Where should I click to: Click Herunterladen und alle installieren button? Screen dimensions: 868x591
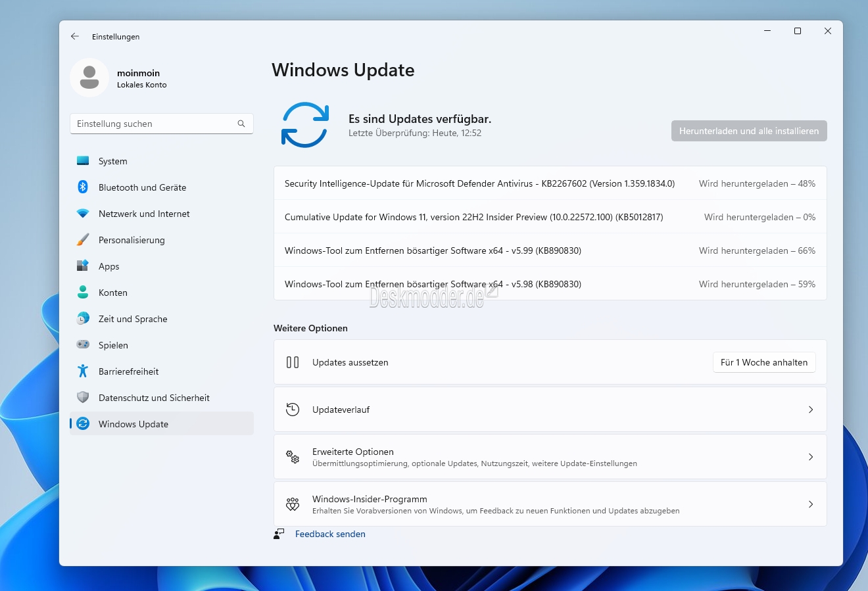(x=749, y=131)
